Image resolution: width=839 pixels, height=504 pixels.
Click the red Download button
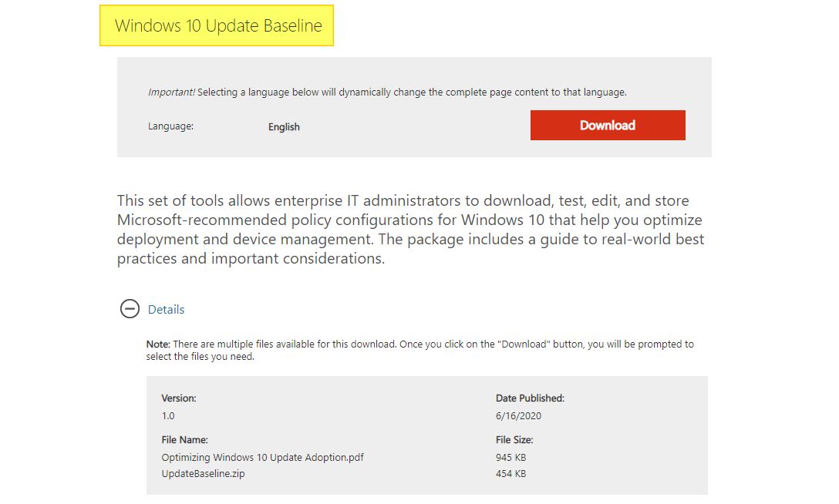(608, 125)
